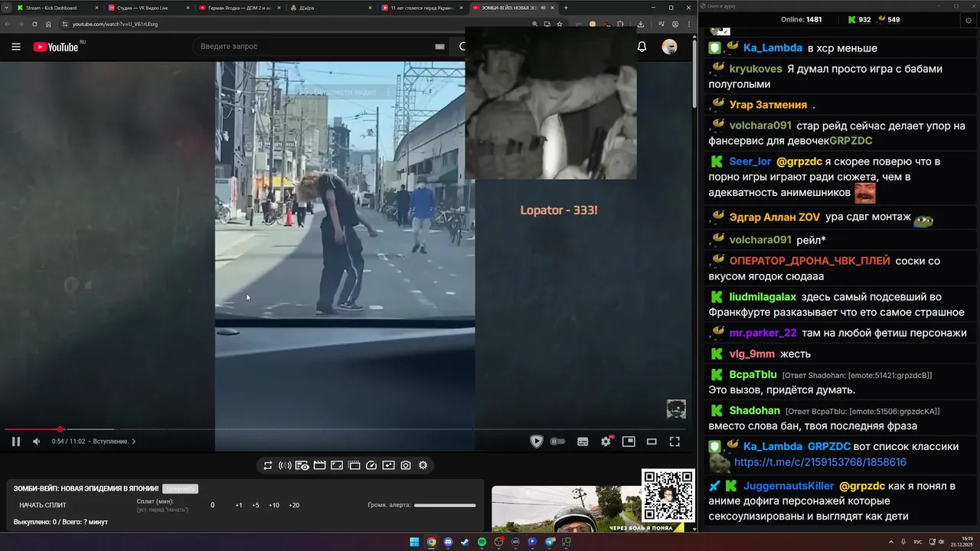
Task: Open the playback speed gauge icon
Action: pyautogui.click(x=371, y=465)
